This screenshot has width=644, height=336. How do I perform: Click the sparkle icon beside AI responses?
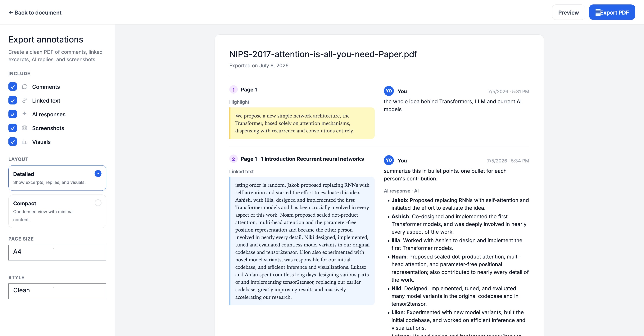pos(25,114)
